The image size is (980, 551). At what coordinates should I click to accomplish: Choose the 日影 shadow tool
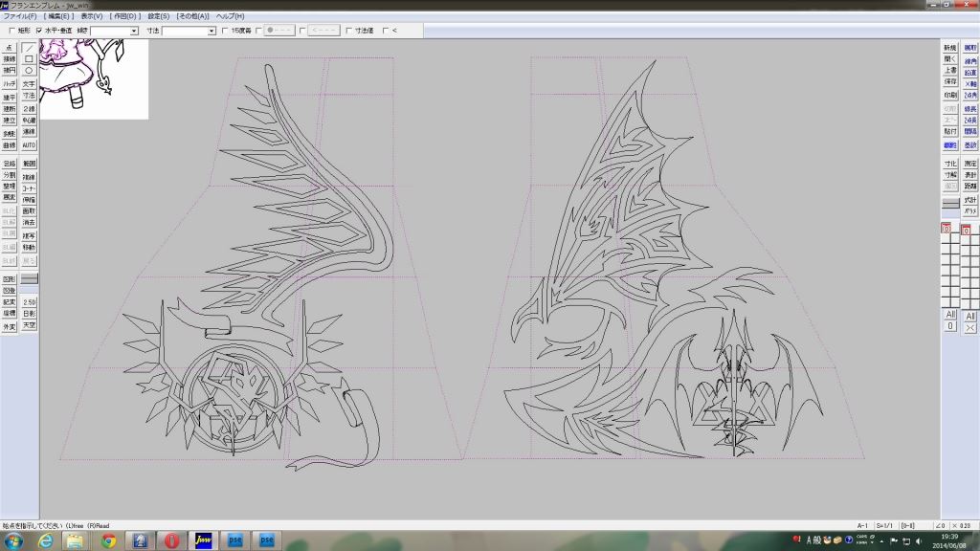click(29, 314)
